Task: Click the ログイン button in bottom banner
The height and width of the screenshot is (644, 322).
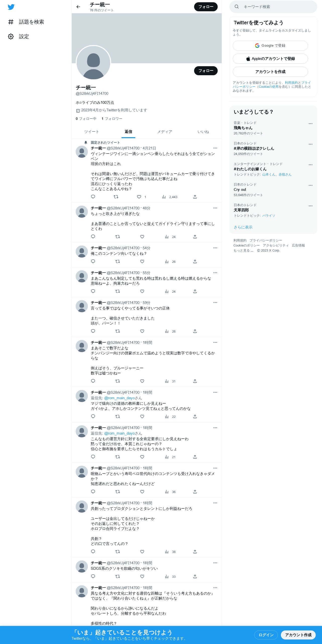Action: (x=266, y=635)
